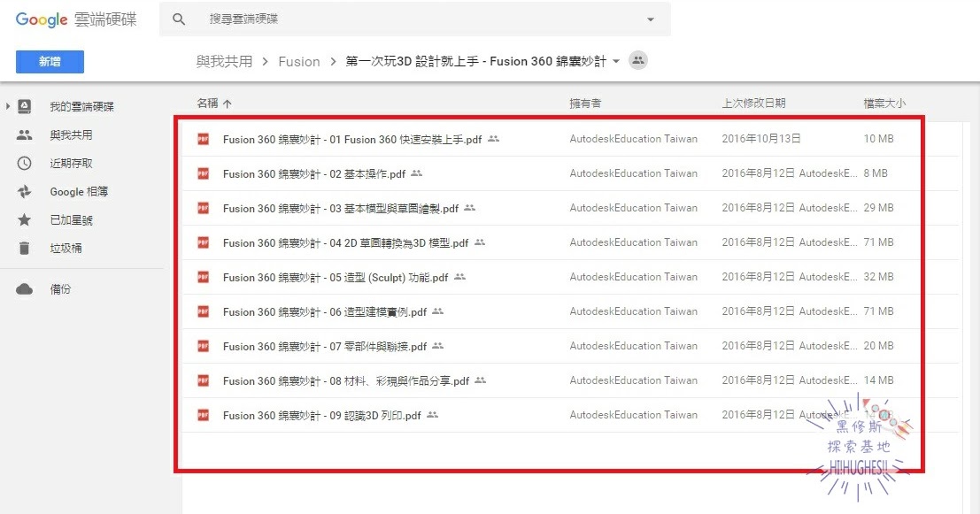Viewport: 980px width, 514px height.
Task: Go to Fusion breadcrumb folder
Action: (298, 61)
